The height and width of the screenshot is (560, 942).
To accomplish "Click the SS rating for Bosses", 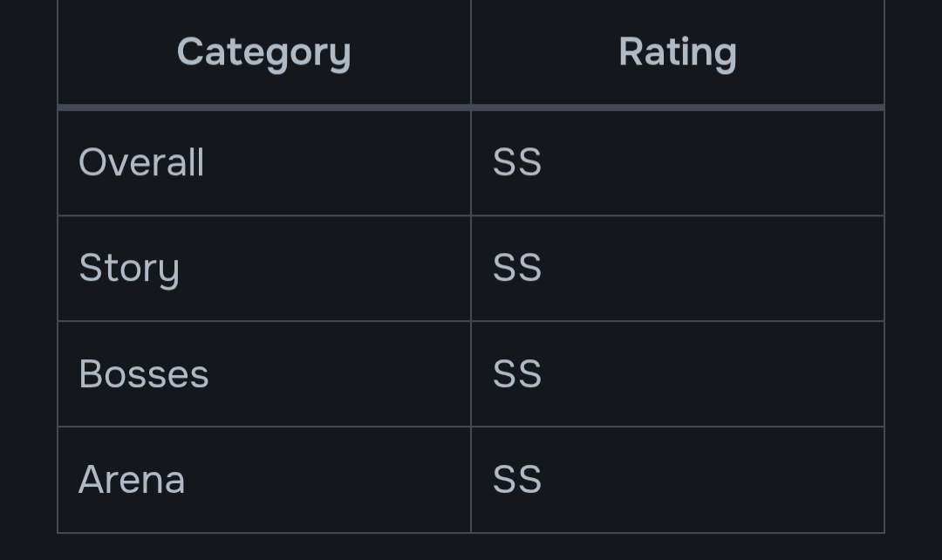I will [517, 373].
